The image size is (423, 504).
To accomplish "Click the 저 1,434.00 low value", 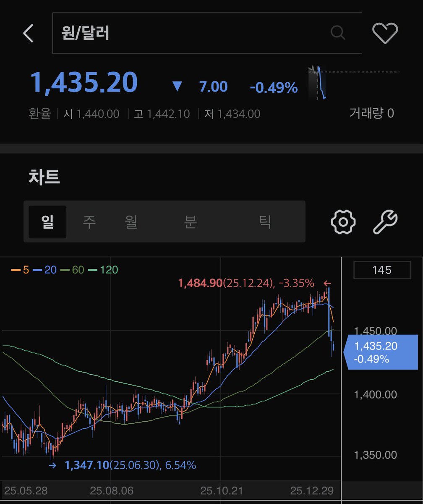I will pyautogui.click(x=232, y=113).
